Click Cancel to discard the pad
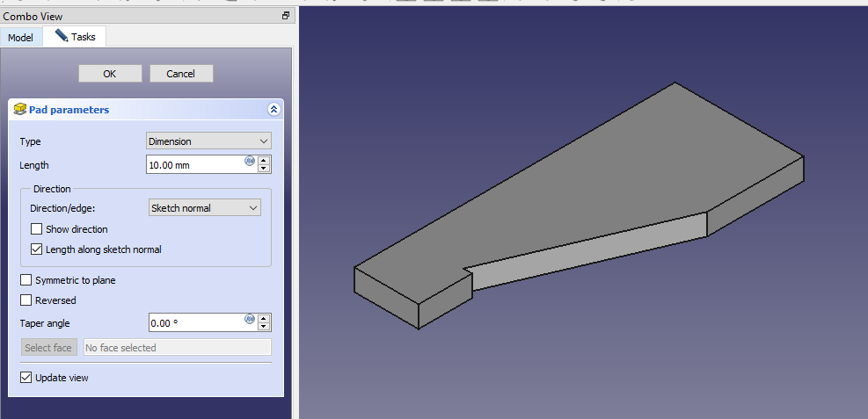 pyautogui.click(x=181, y=74)
